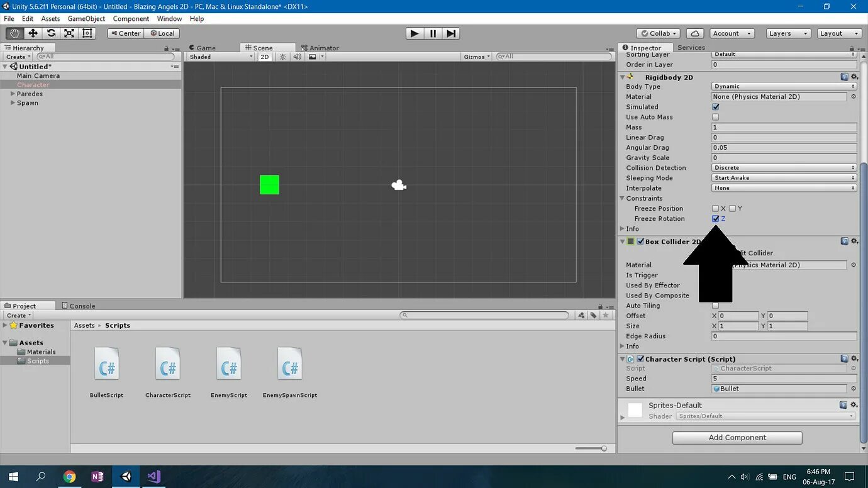The height and width of the screenshot is (488, 868).
Task: Pick Rigidbody Material with circle selector
Action: pyautogui.click(x=854, y=97)
